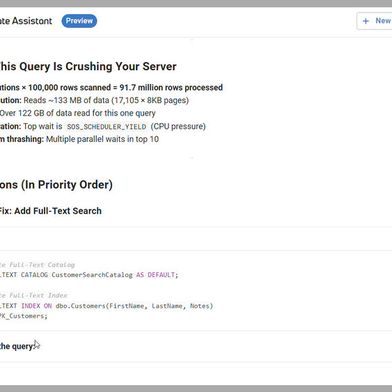The image size is (392, 392).
Task: Click the 'Full-Text Index' comment line
Action: tap(33, 296)
